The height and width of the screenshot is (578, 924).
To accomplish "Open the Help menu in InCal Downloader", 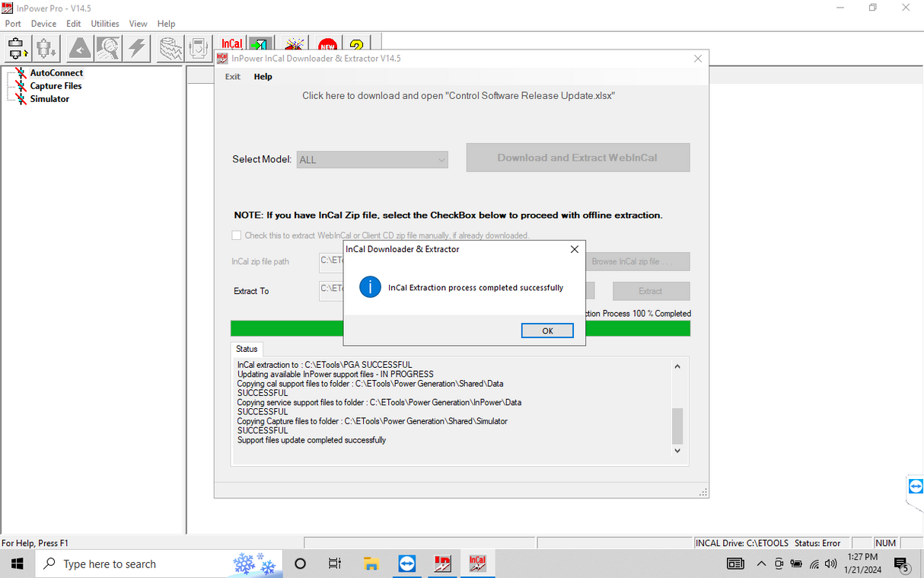I will click(x=263, y=77).
